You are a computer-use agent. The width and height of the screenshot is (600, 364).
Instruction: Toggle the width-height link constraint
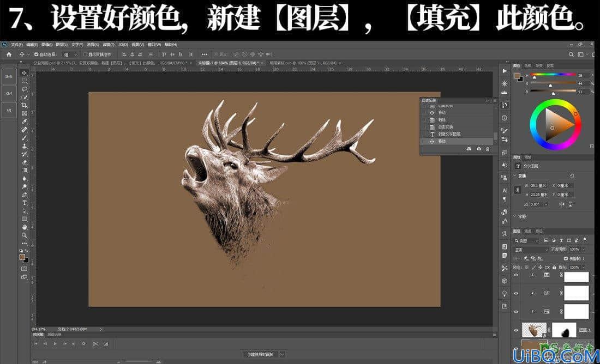pos(518,190)
